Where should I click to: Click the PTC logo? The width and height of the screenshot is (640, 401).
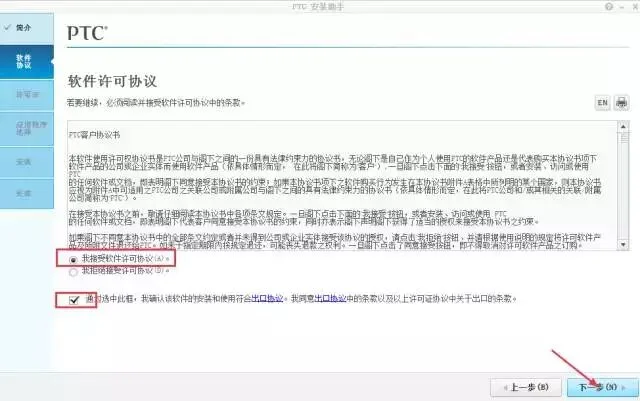coord(87,33)
